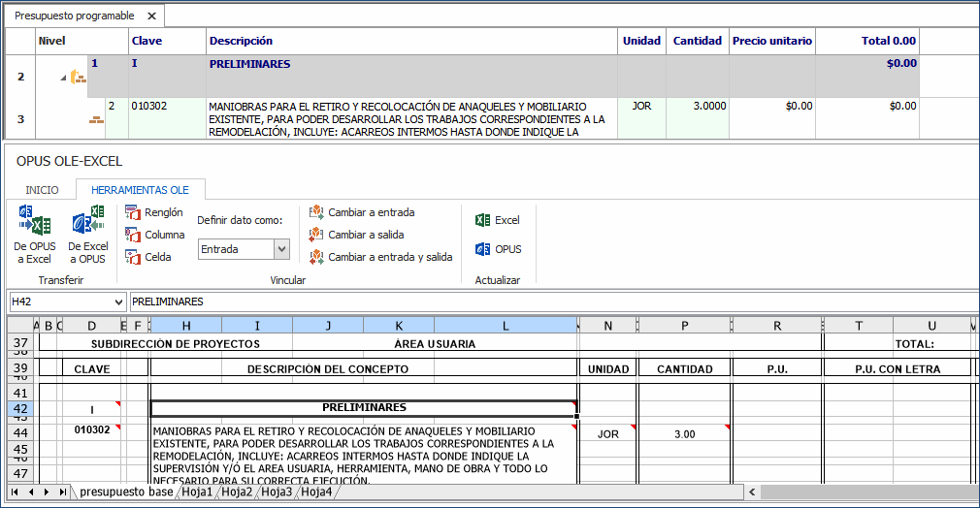The height and width of the screenshot is (508, 980).
Task: Select spreadsheet row header 42
Action: click(x=20, y=409)
